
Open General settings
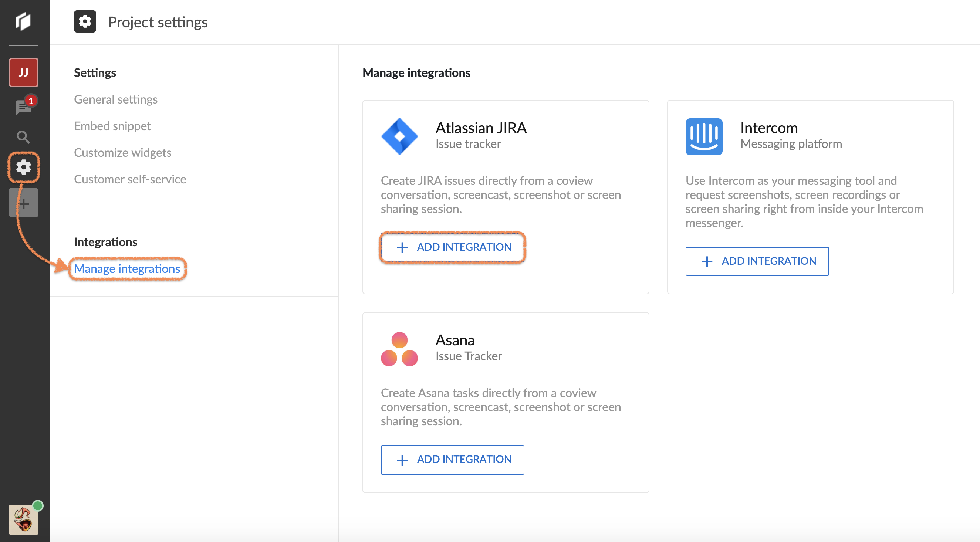tap(116, 99)
